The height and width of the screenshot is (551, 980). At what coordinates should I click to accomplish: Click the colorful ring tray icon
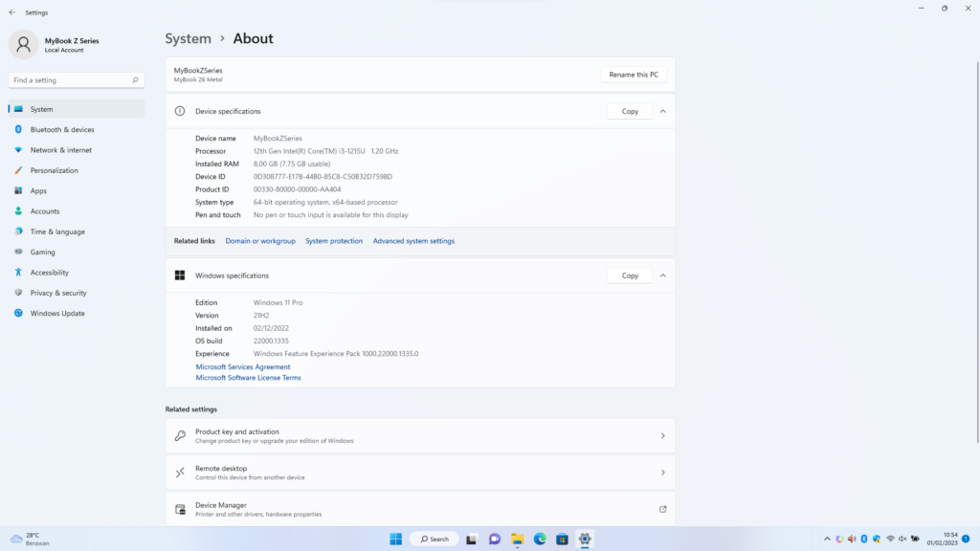point(839,540)
